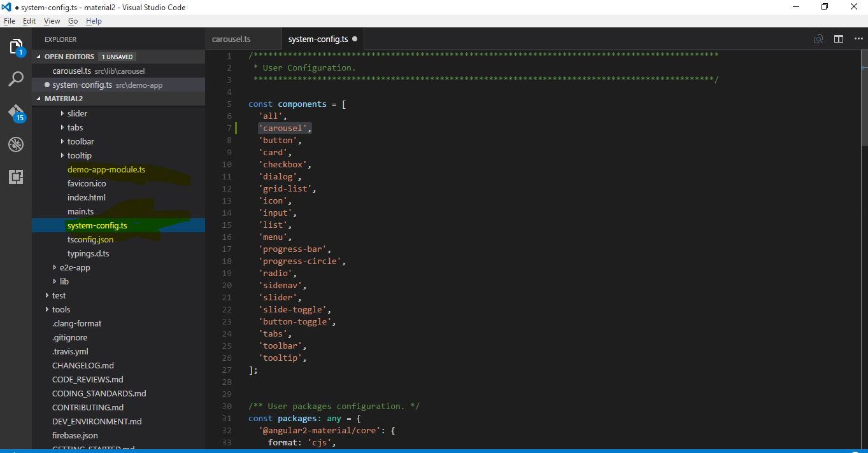Image resolution: width=868 pixels, height=453 pixels.
Task: Open the Edit menu
Action: coord(29,21)
